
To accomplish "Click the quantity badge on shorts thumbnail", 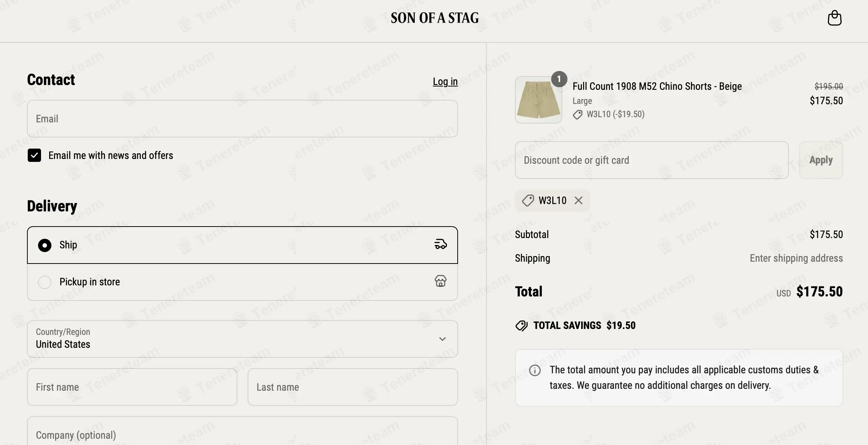I will click(x=559, y=79).
